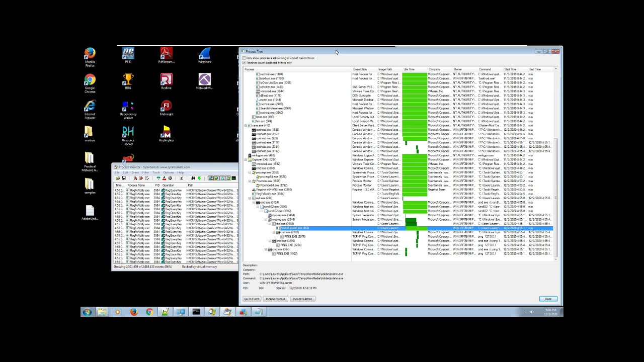
Task: Open the Edit menu in Process Monitor
Action: tap(125, 172)
